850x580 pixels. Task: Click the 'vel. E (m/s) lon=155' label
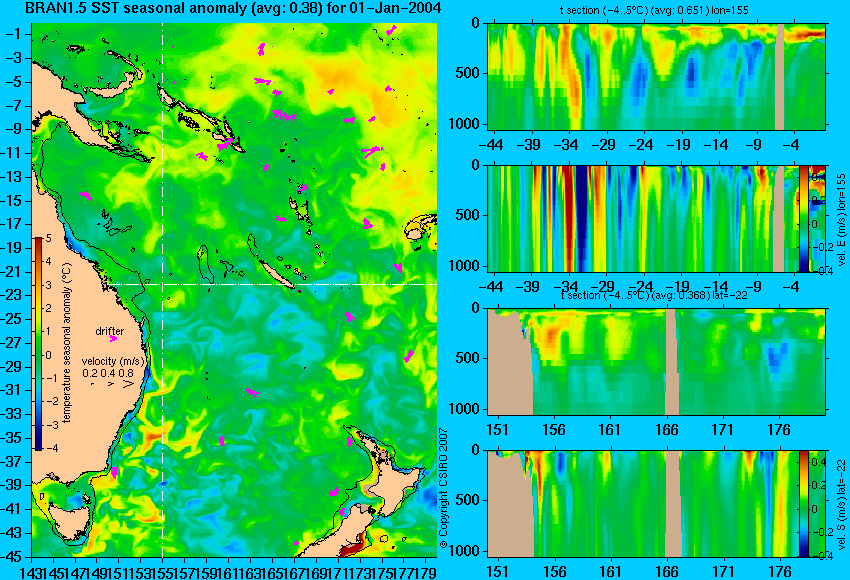tap(841, 219)
